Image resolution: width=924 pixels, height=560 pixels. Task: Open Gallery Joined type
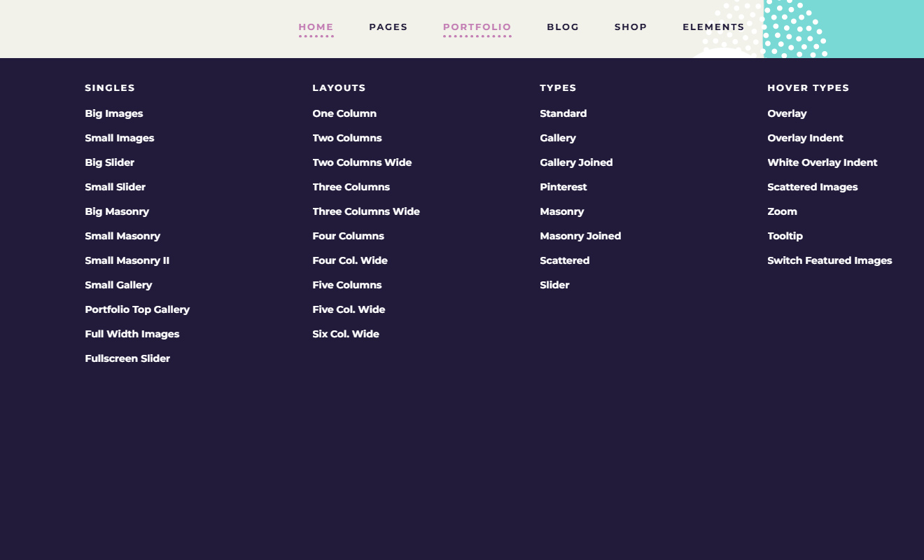(x=576, y=162)
